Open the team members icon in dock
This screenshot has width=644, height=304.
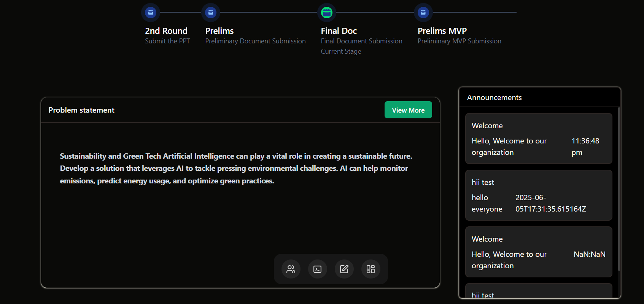[x=291, y=269]
